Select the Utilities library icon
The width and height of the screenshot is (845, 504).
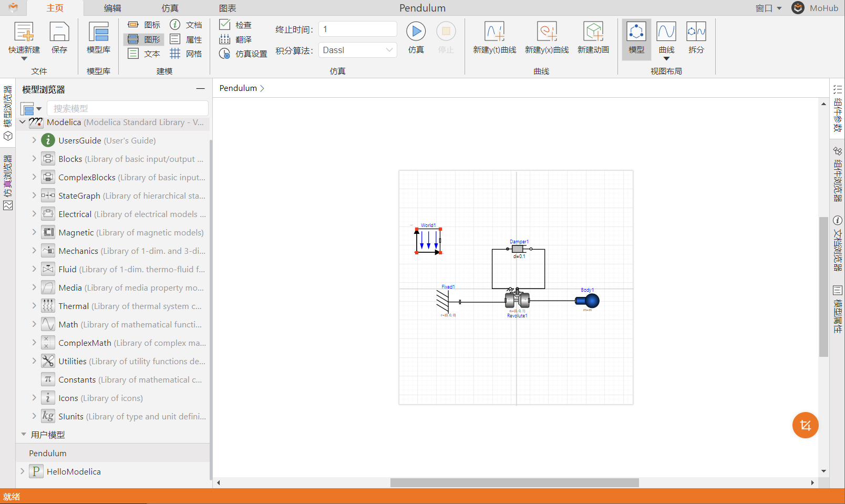point(48,361)
